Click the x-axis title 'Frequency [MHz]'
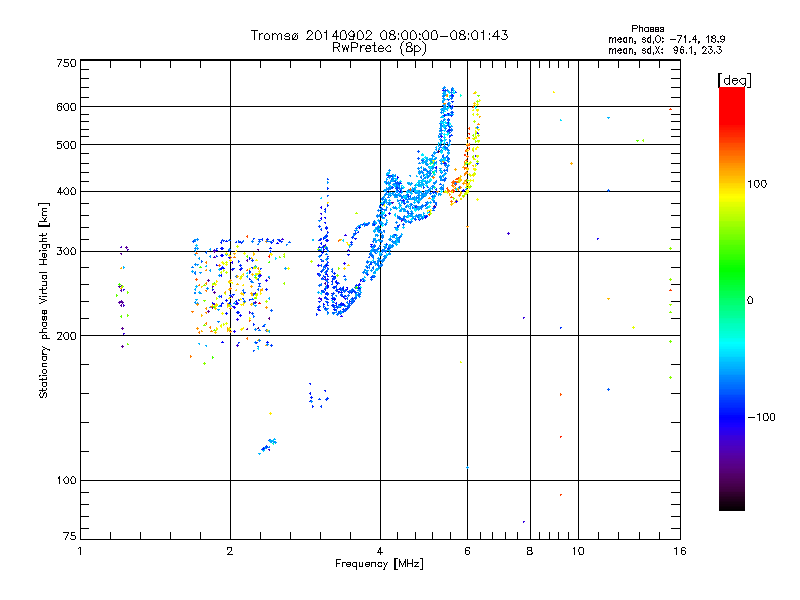Image resolution: width=800 pixels, height=600 pixels. click(379, 564)
